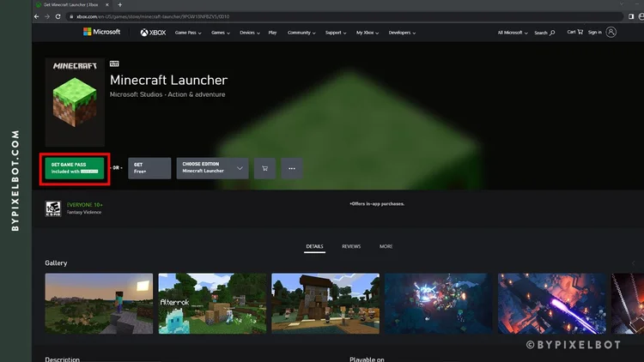The height and width of the screenshot is (362, 644).
Task: Expand the Community menu
Action: (301, 33)
